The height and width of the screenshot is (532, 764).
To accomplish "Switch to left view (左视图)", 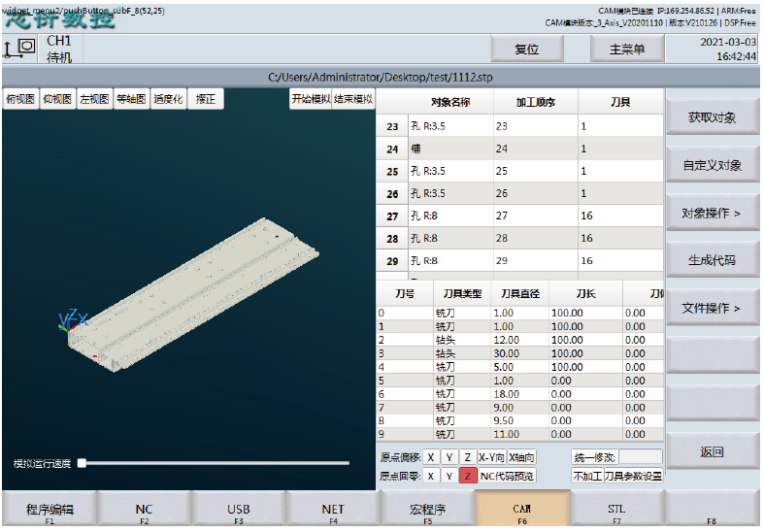I will tap(94, 99).
